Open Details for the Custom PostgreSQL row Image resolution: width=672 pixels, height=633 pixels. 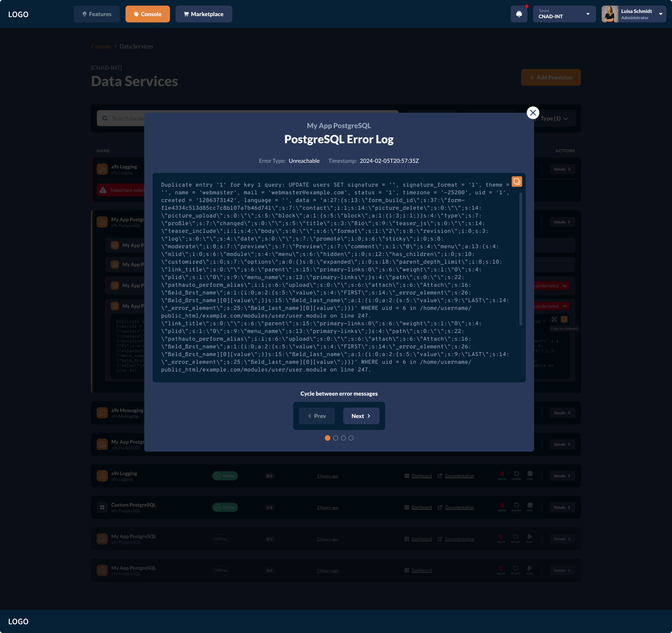coord(562,507)
